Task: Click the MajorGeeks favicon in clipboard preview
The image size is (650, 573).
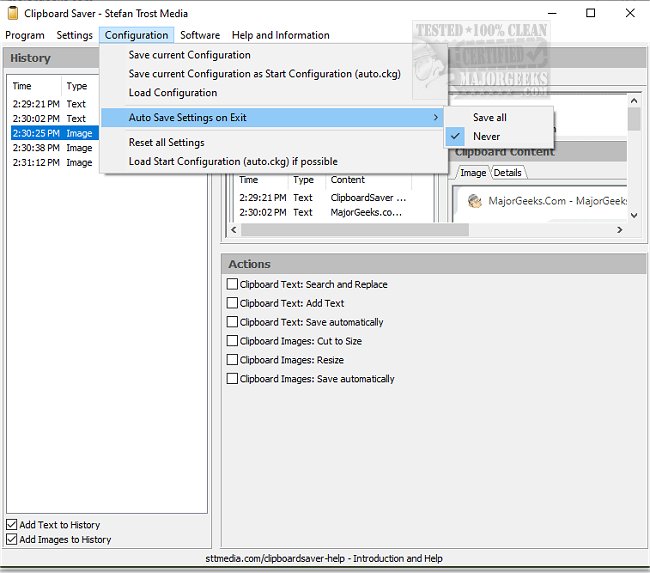Action: click(x=475, y=201)
